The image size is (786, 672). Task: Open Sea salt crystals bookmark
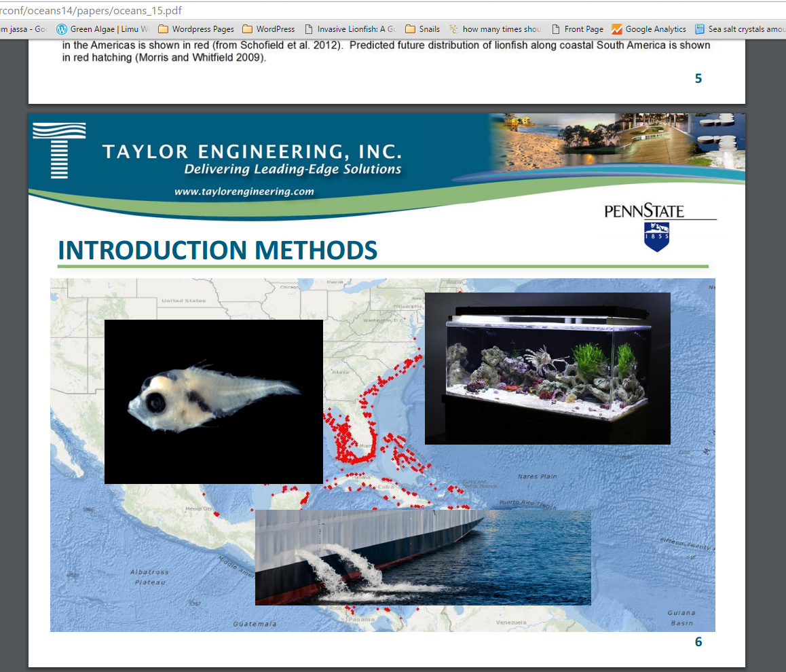pos(740,29)
